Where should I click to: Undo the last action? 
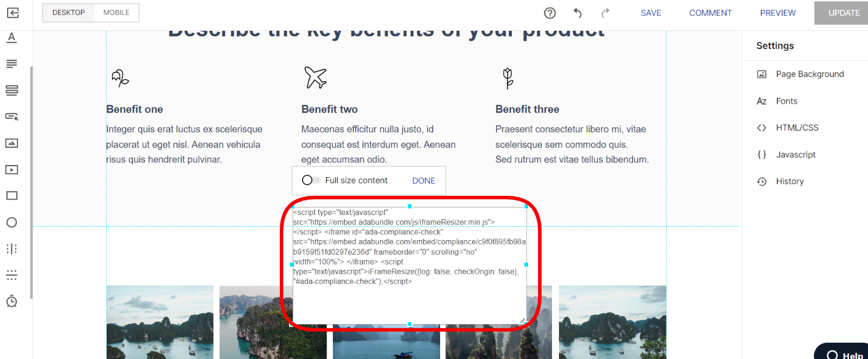point(578,13)
